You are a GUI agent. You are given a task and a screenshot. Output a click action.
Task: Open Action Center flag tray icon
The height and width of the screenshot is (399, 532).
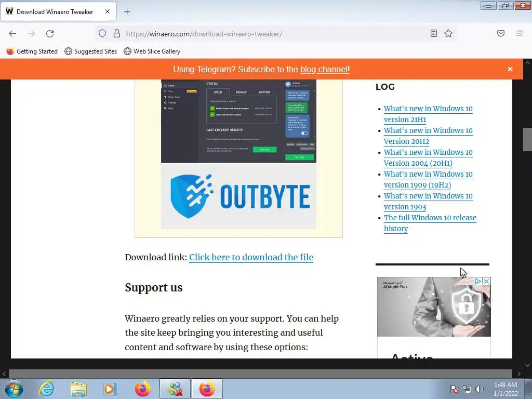click(454, 389)
